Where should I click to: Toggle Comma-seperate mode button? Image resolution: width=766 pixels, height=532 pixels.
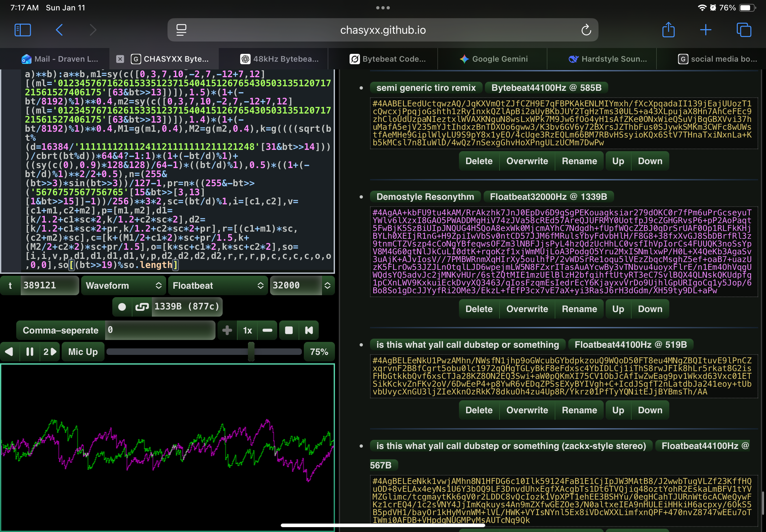point(60,330)
